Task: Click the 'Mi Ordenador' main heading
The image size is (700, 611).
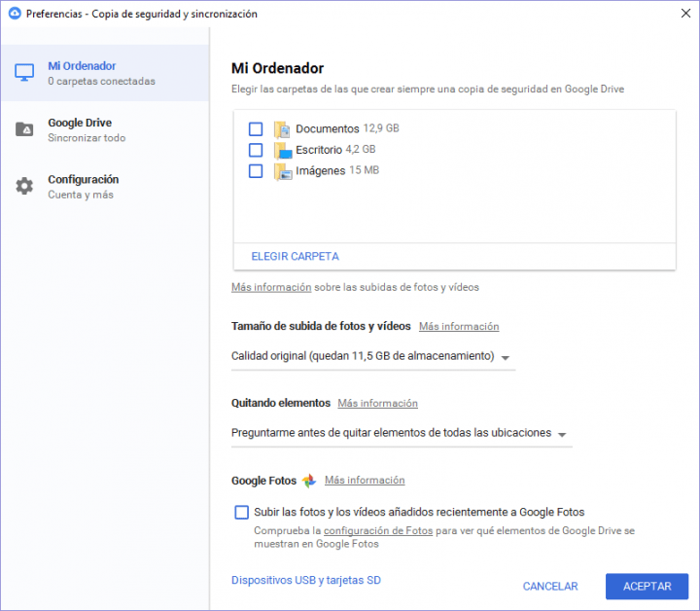Action: point(277,68)
